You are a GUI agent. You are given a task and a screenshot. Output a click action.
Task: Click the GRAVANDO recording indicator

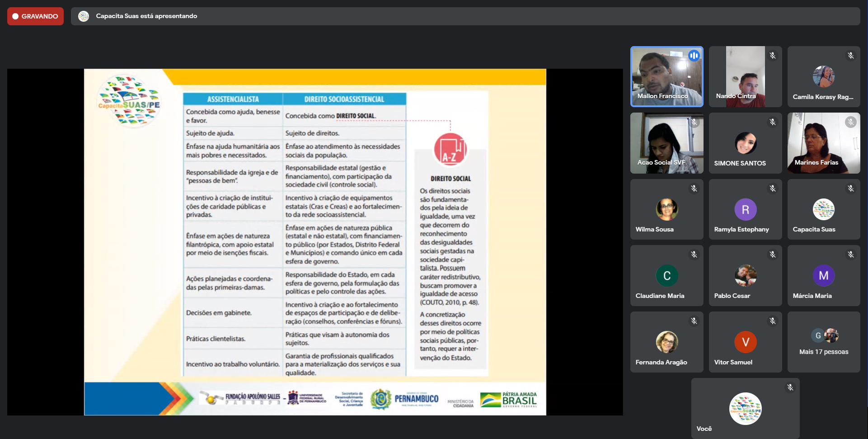(x=35, y=16)
